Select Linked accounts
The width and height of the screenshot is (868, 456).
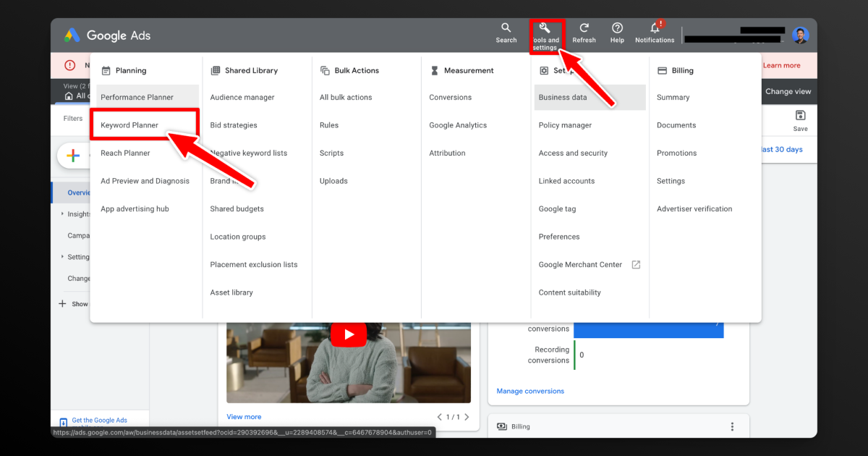click(566, 181)
